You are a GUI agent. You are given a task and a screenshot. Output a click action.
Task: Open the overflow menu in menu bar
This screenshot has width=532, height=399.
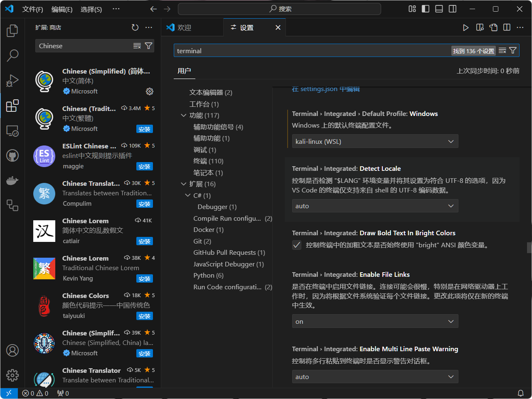(116, 9)
